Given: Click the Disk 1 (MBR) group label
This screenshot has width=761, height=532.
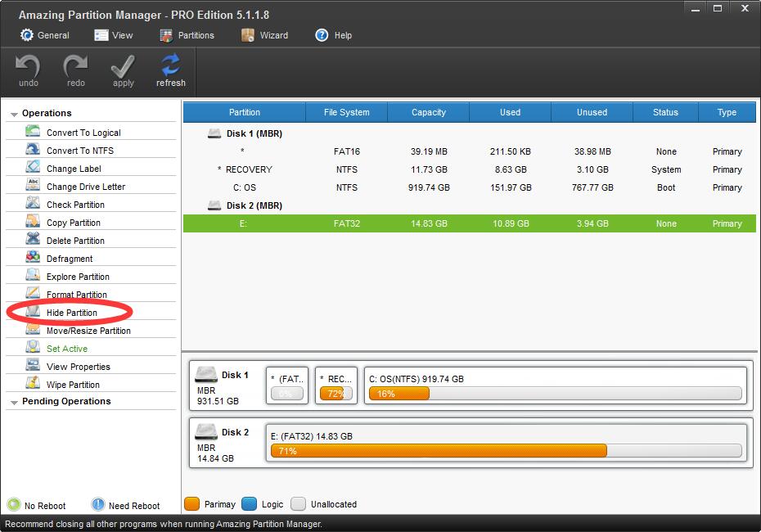Looking at the screenshot, I should click(x=254, y=133).
